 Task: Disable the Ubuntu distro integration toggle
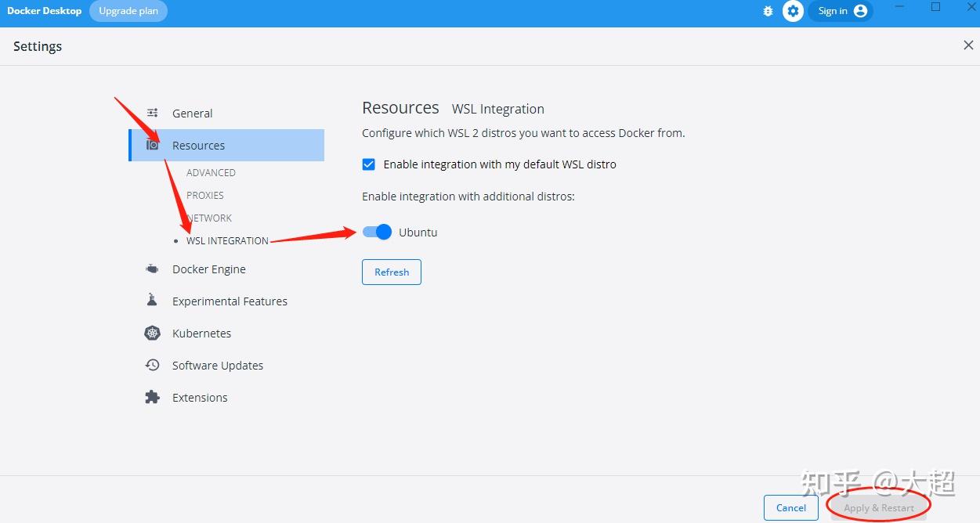376,232
